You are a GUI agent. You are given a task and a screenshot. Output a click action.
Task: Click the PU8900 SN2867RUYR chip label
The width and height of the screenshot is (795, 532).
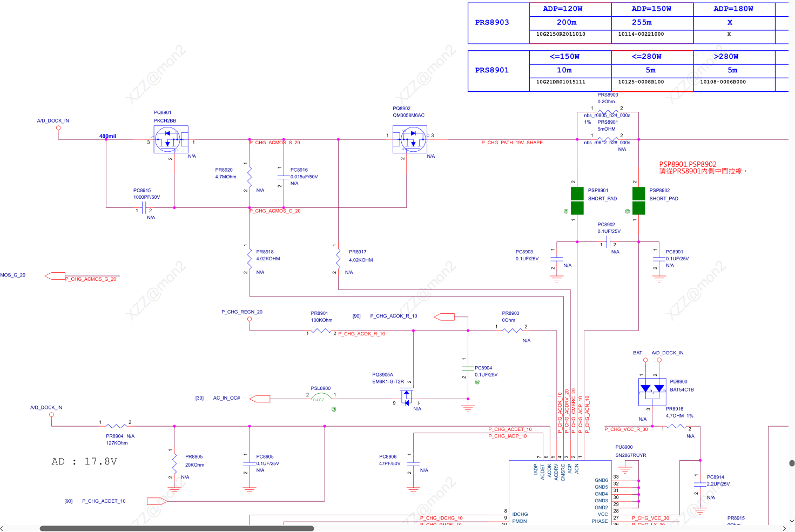point(631,452)
